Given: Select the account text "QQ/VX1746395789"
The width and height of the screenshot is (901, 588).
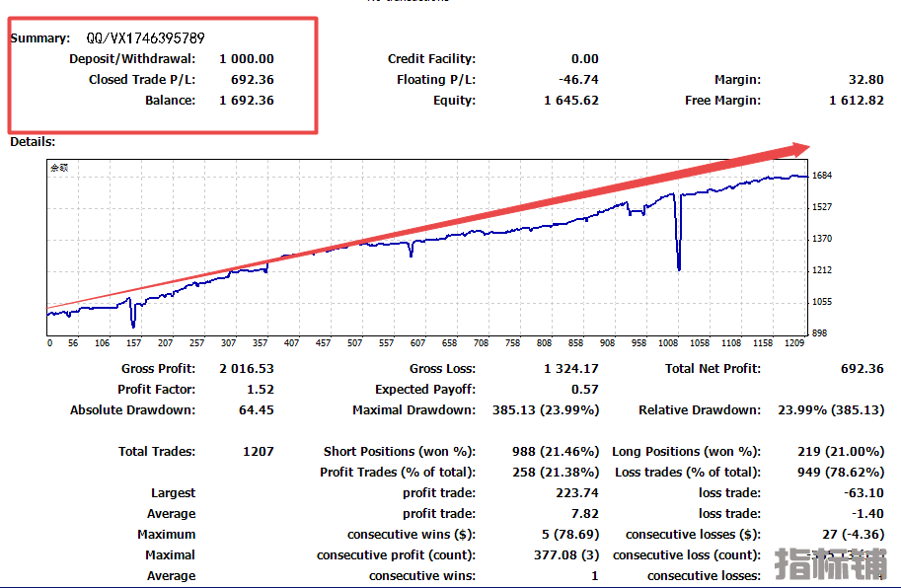Looking at the screenshot, I should point(145,38).
